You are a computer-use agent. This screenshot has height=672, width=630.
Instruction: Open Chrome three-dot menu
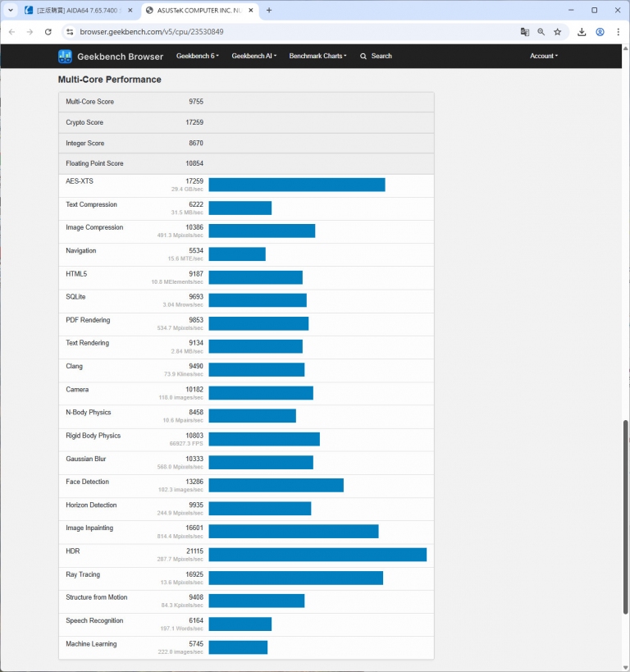tap(618, 32)
